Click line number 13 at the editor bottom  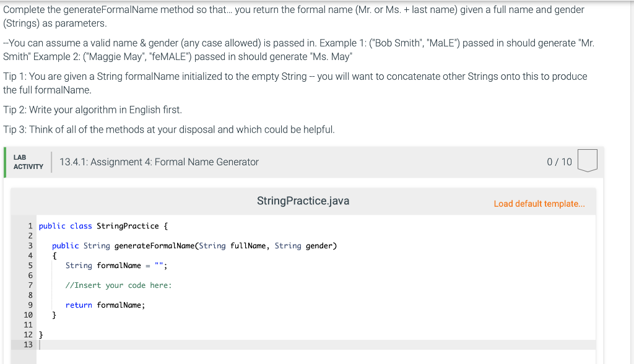coord(28,345)
